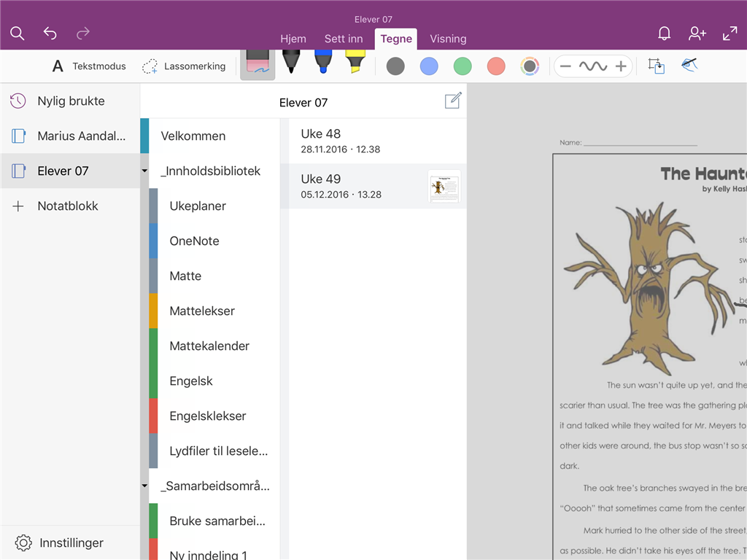Click the stroke thickness wave preview

[593, 66]
